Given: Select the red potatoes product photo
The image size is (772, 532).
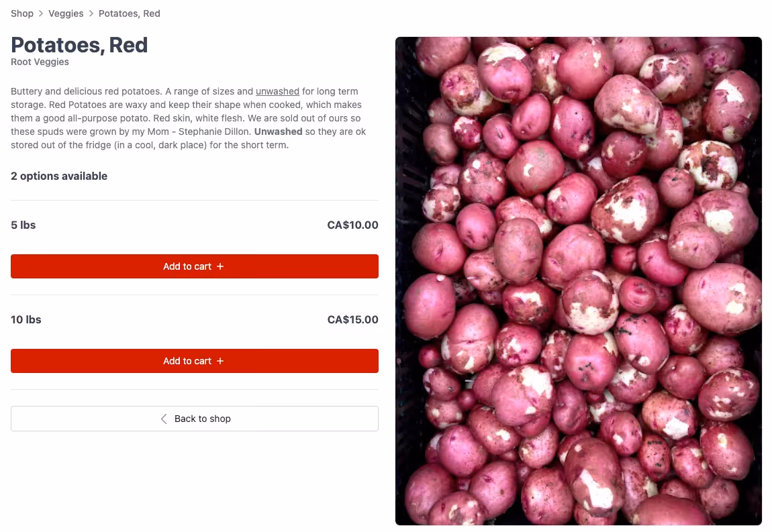Looking at the screenshot, I should pyautogui.click(x=578, y=280).
